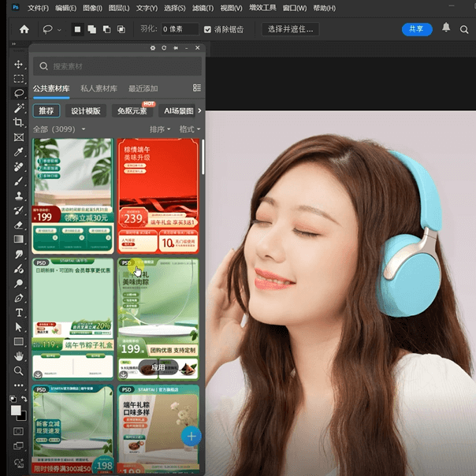476x476 pixels.
Task: Click 选择并遮住 button
Action: 290,29
